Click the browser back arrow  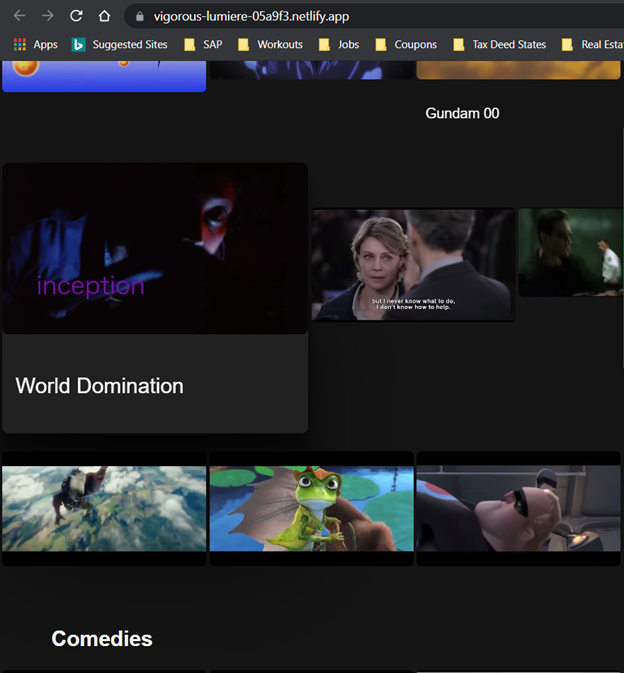coord(19,16)
